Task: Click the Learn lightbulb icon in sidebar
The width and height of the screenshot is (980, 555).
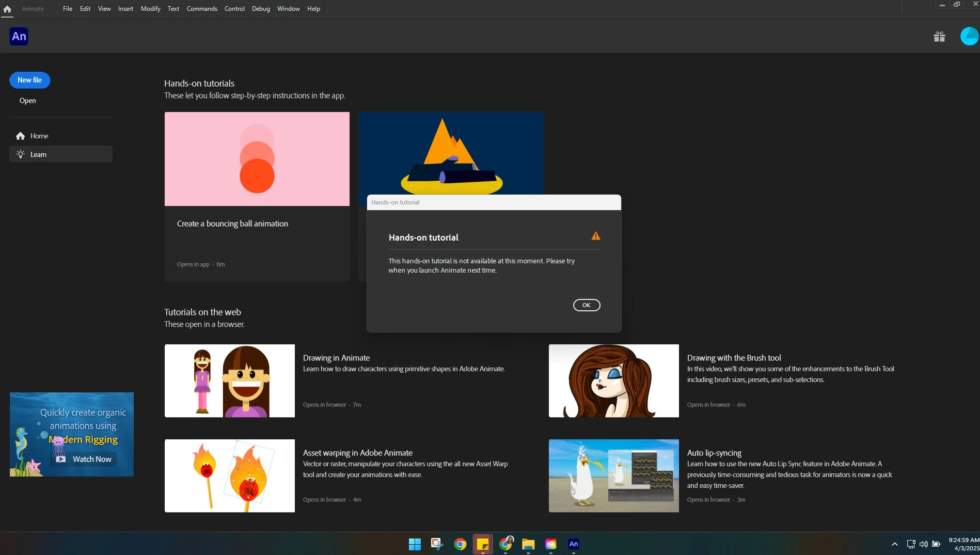Action: pyautogui.click(x=21, y=154)
